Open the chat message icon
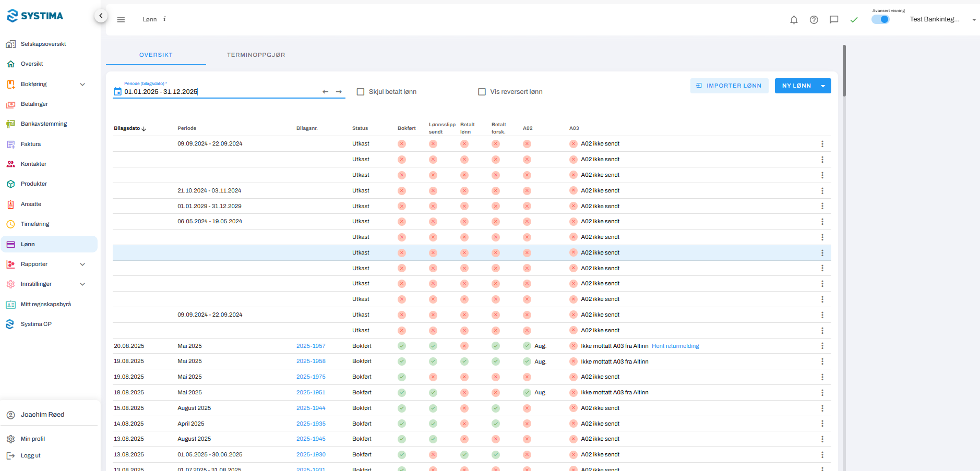 (834, 20)
